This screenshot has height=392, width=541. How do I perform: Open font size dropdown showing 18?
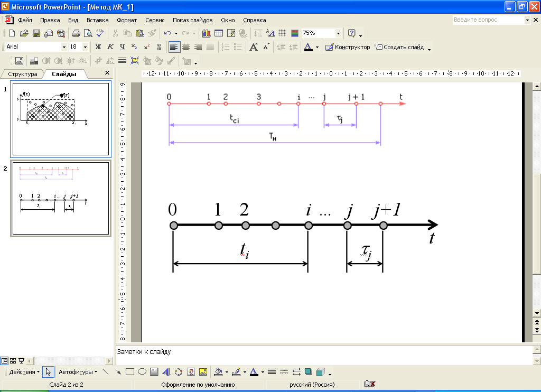[85, 47]
